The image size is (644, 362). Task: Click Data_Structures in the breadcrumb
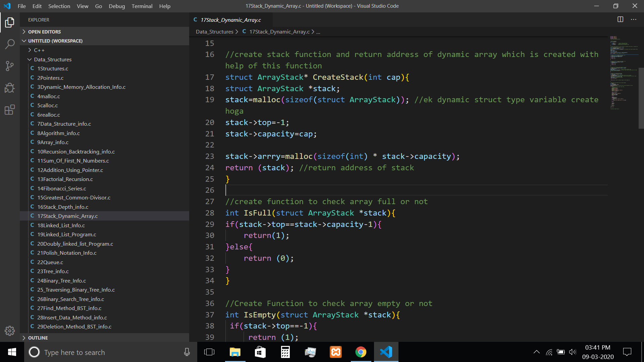point(214,32)
